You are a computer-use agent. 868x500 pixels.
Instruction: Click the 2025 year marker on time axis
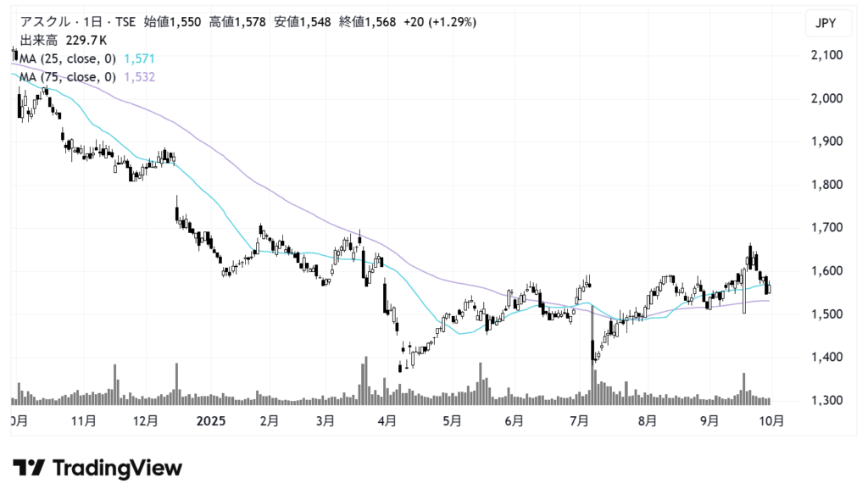click(x=209, y=419)
